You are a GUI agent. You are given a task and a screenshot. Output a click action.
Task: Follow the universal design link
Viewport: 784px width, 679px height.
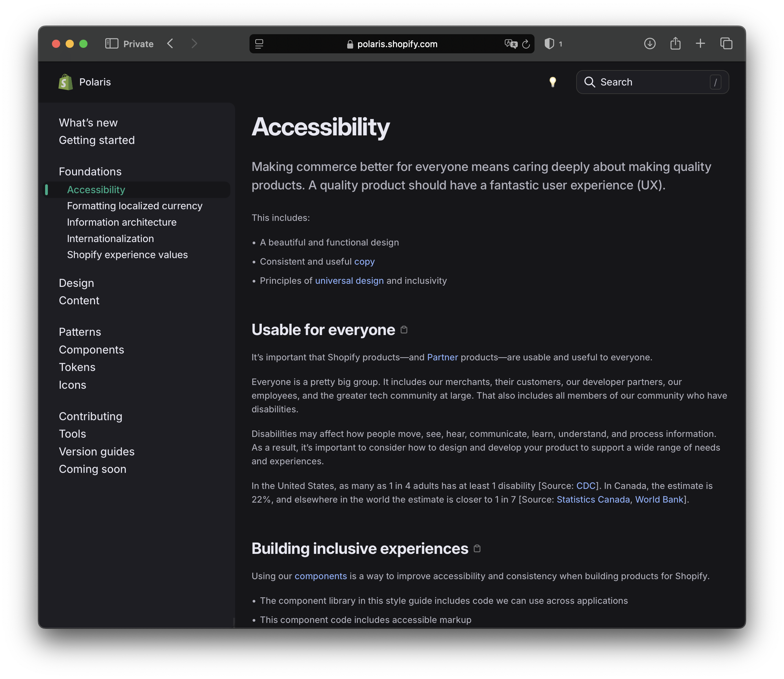point(349,281)
